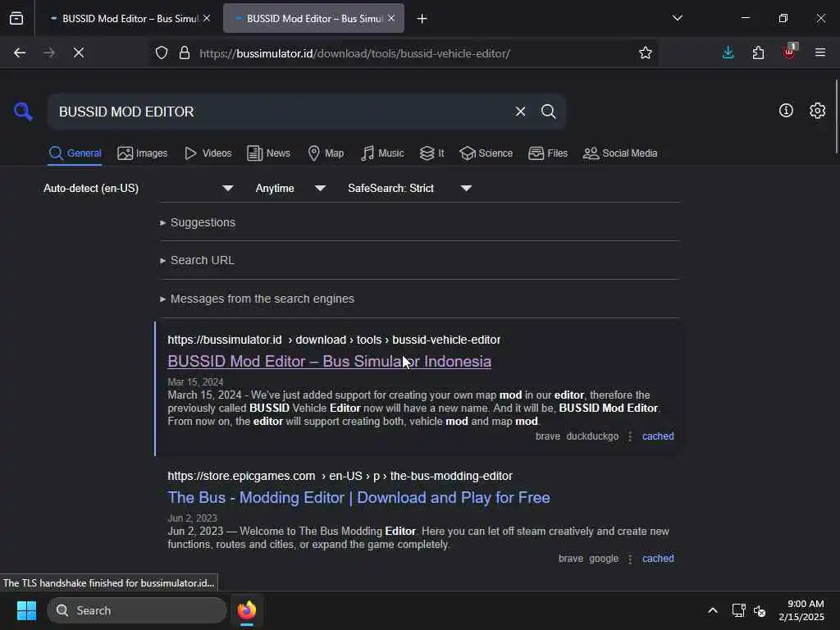This screenshot has width=840, height=630.
Task: Open the clock showing 9:00 AM
Action: pos(801,610)
